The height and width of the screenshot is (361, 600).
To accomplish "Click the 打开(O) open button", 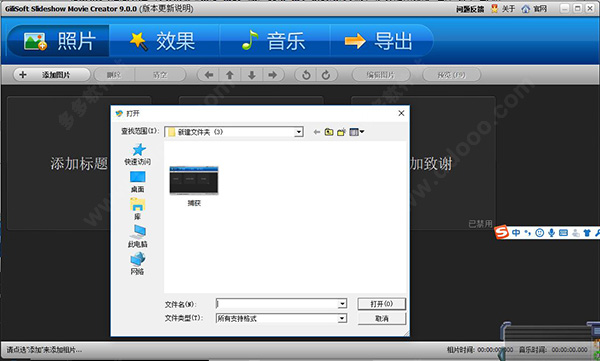I will [x=382, y=304].
